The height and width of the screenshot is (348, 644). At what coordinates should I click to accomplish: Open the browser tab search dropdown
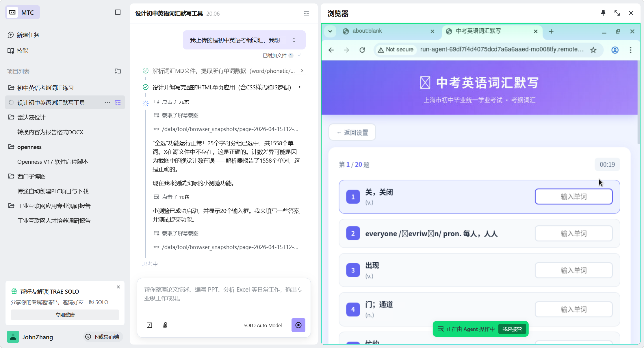click(x=330, y=31)
